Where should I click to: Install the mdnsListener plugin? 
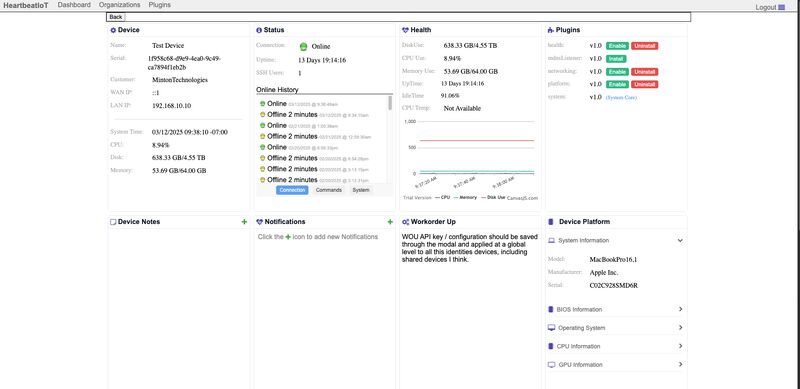pyautogui.click(x=616, y=59)
